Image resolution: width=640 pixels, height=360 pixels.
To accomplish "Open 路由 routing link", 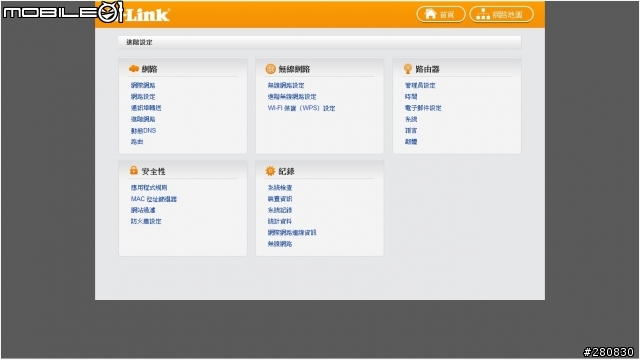I will [137, 142].
